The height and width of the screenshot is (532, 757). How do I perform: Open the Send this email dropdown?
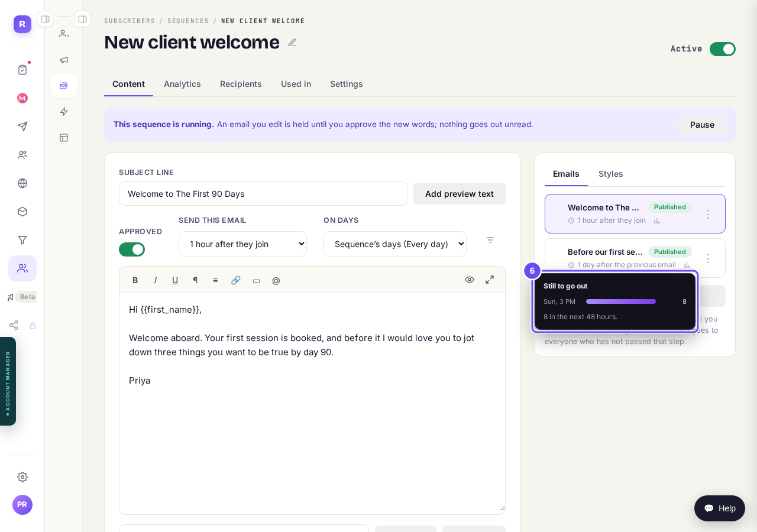coord(242,244)
